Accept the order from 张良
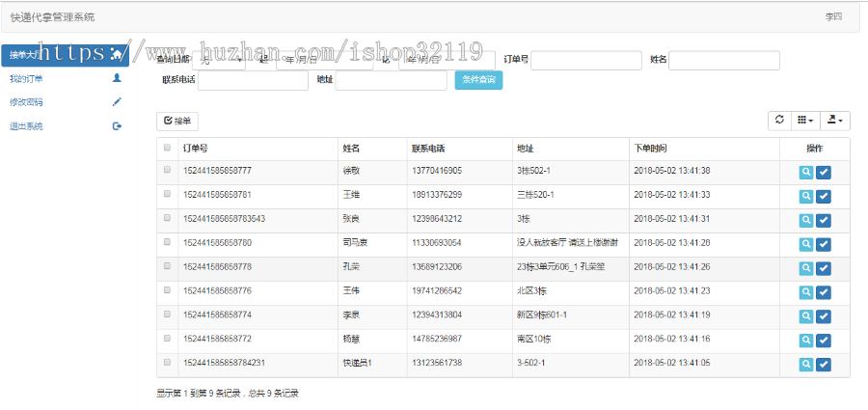The width and height of the screenshot is (868, 410). [824, 220]
